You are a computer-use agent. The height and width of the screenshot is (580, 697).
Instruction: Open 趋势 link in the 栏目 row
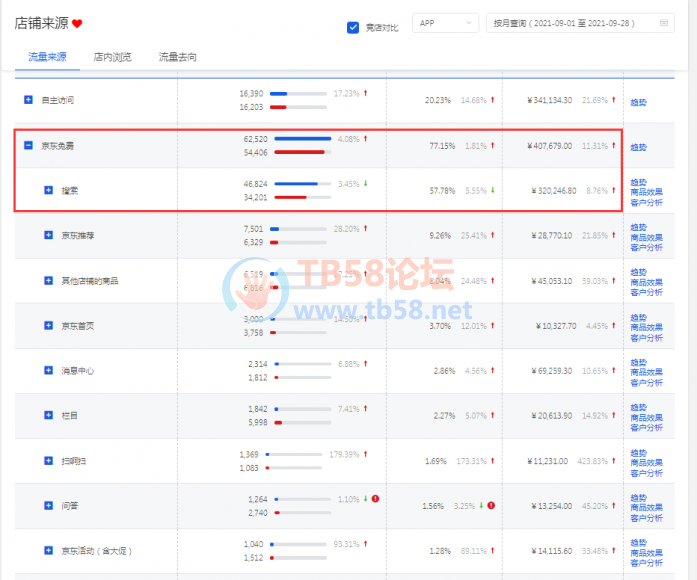(638, 407)
